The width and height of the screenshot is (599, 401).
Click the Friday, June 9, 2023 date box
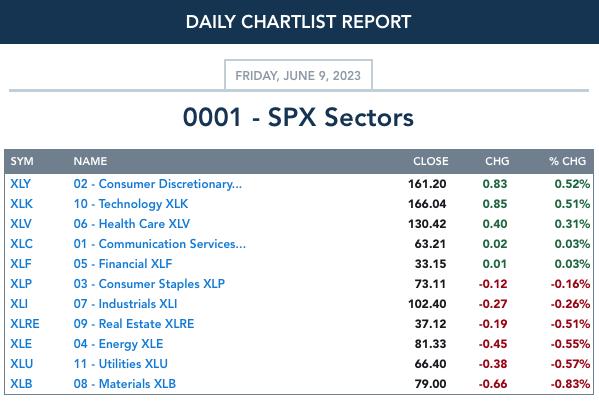pyautogui.click(x=298, y=75)
